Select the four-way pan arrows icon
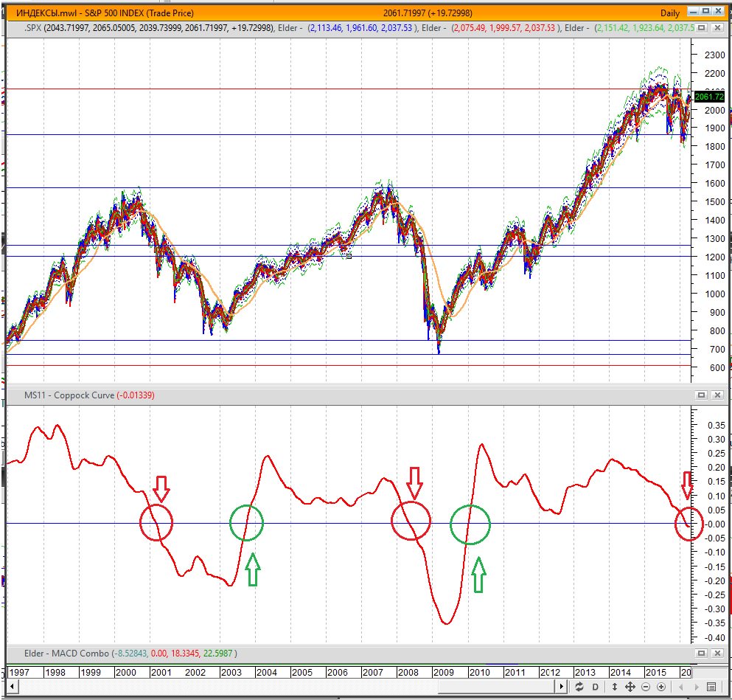The image size is (732, 700). pyautogui.click(x=630, y=687)
